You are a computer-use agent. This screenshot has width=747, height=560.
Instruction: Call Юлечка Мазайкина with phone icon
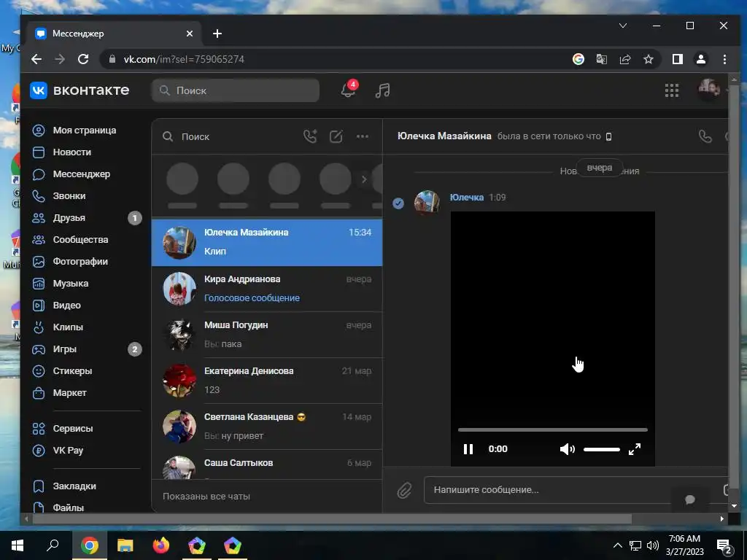tap(705, 136)
